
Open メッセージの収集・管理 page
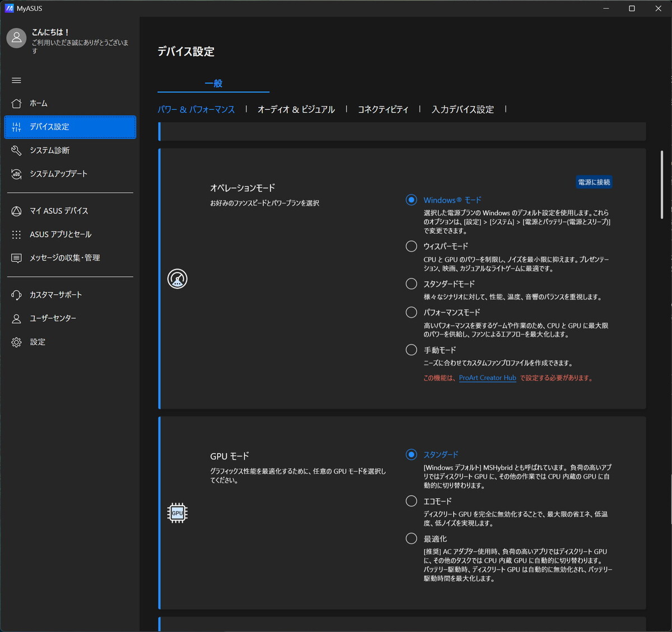[x=70, y=258]
